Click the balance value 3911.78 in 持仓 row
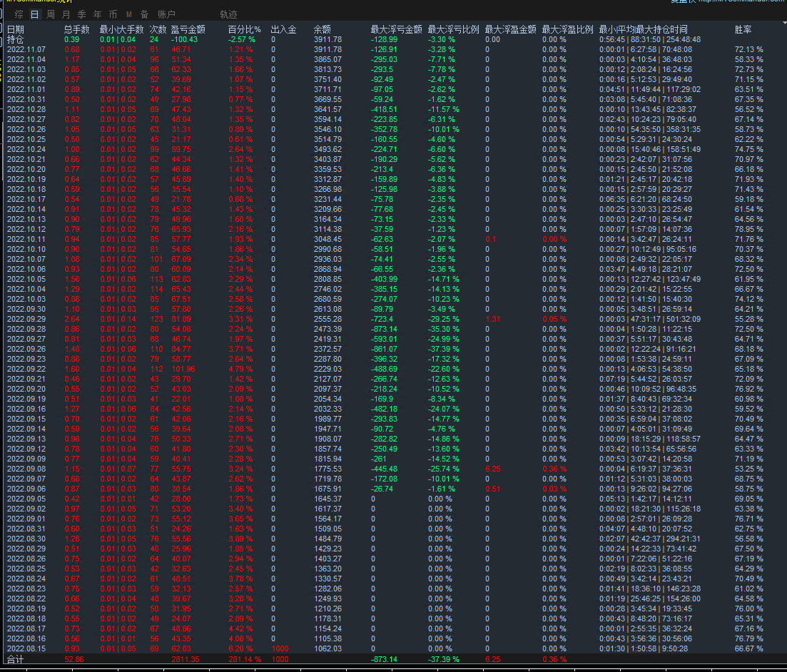The image size is (787, 672). (328, 40)
